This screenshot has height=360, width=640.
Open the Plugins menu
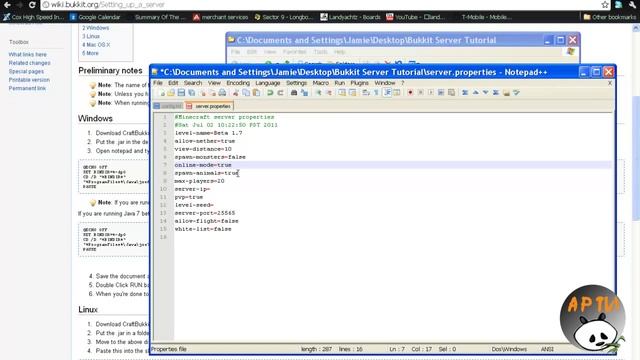click(360, 83)
